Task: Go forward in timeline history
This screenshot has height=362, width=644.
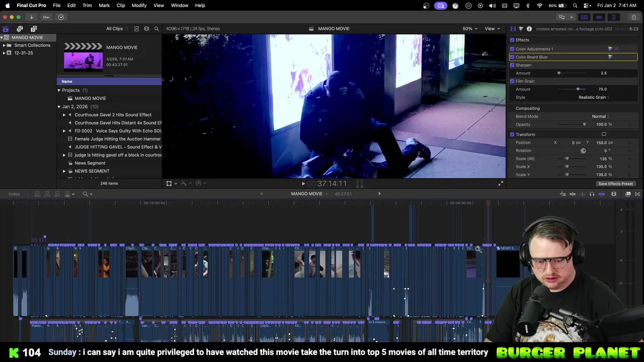Action: 379,194
